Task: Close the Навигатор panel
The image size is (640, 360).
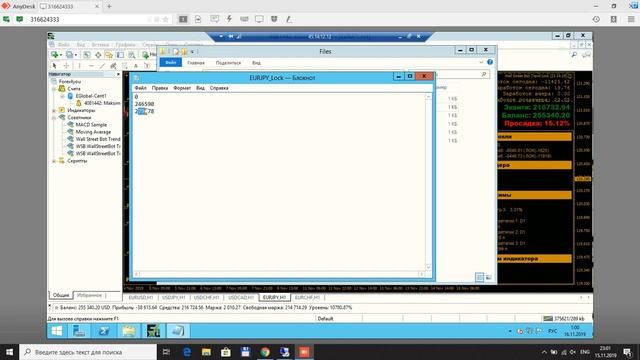Action: [118, 74]
